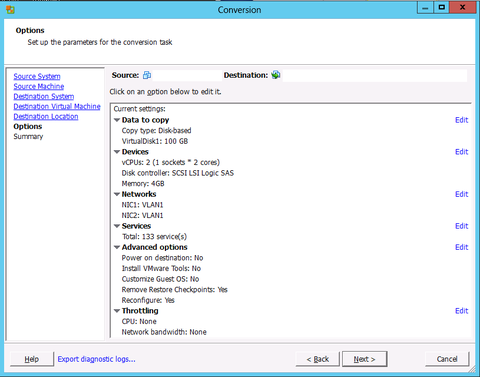The image size is (480, 377).
Task: Click the destination globe icon next to Destination
Action: coord(276,75)
